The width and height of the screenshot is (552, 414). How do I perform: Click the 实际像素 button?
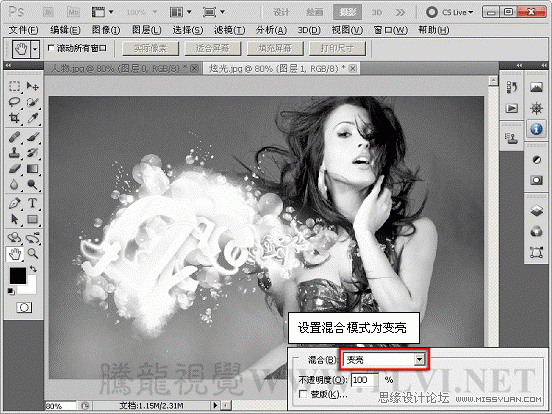point(150,48)
